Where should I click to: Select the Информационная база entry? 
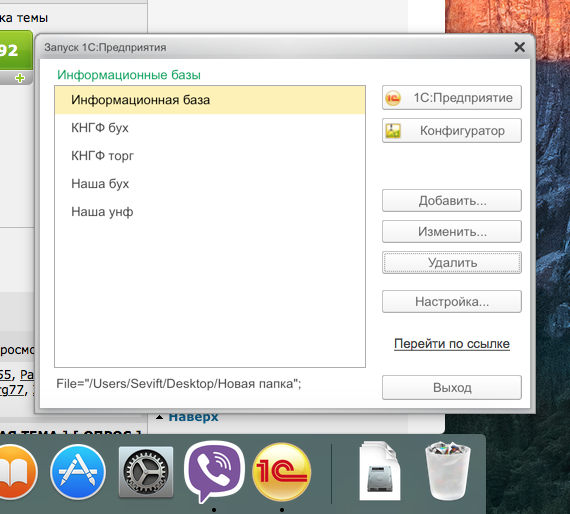[210, 100]
